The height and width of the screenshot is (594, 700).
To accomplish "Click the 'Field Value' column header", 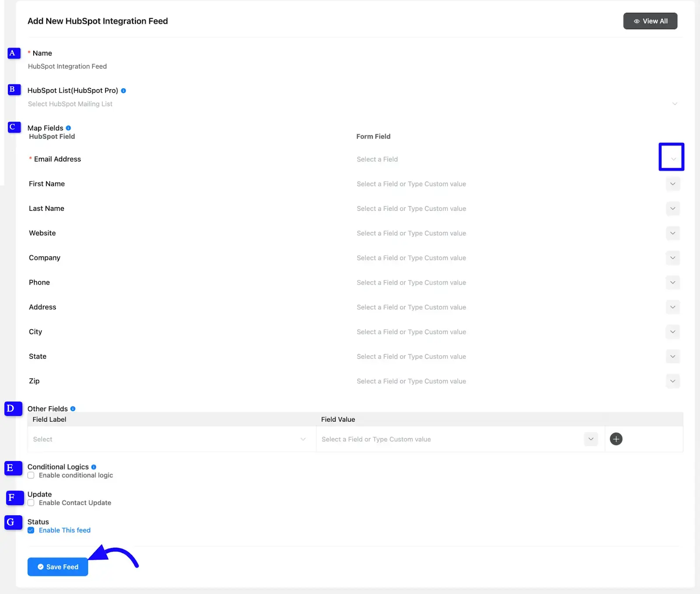I will [338, 419].
